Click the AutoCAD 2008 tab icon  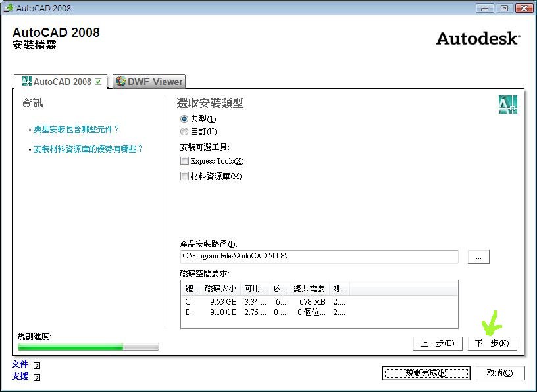click(26, 81)
